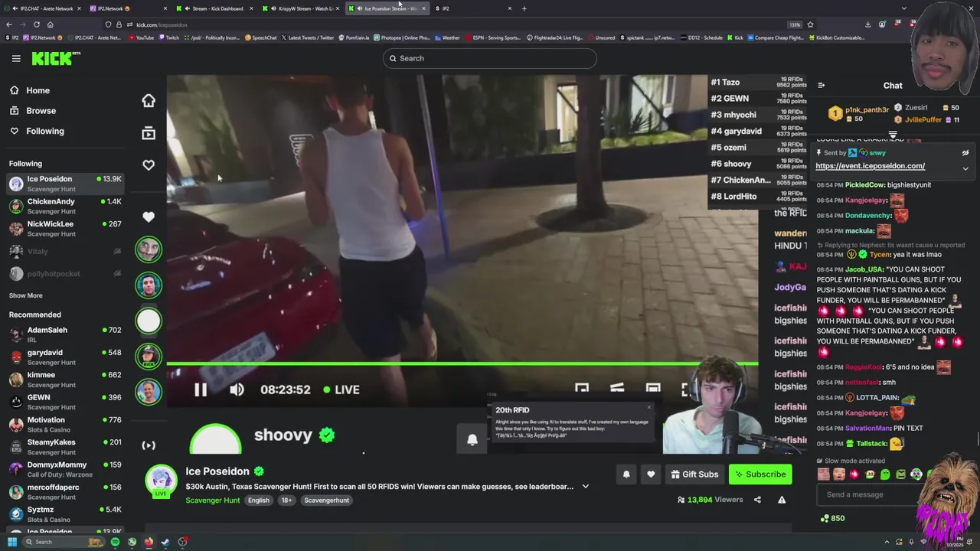Viewport: 980px width, 551px height.
Task: Open GEWN recommended channel
Action: coord(65,402)
